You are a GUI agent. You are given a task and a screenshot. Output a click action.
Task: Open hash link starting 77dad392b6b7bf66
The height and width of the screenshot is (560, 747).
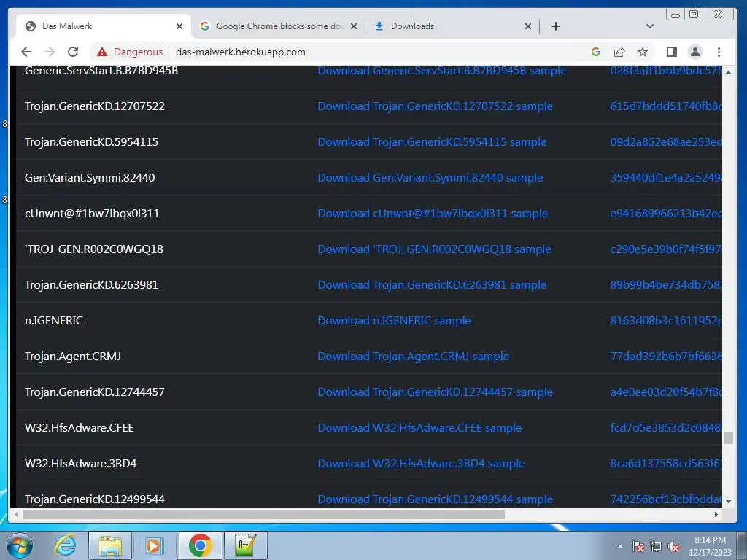pyautogui.click(x=666, y=356)
